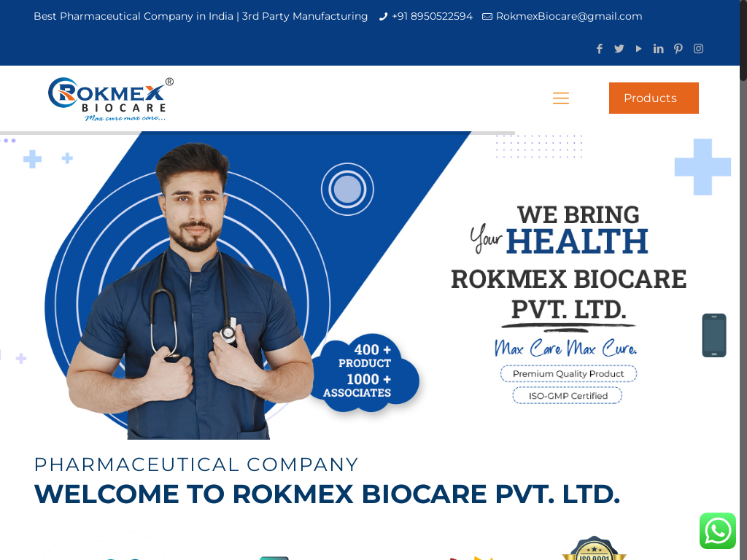The width and height of the screenshot is (747, 560).
Task: Click the orange Products button
Action: pyautogui.click(x=654, y=98)
